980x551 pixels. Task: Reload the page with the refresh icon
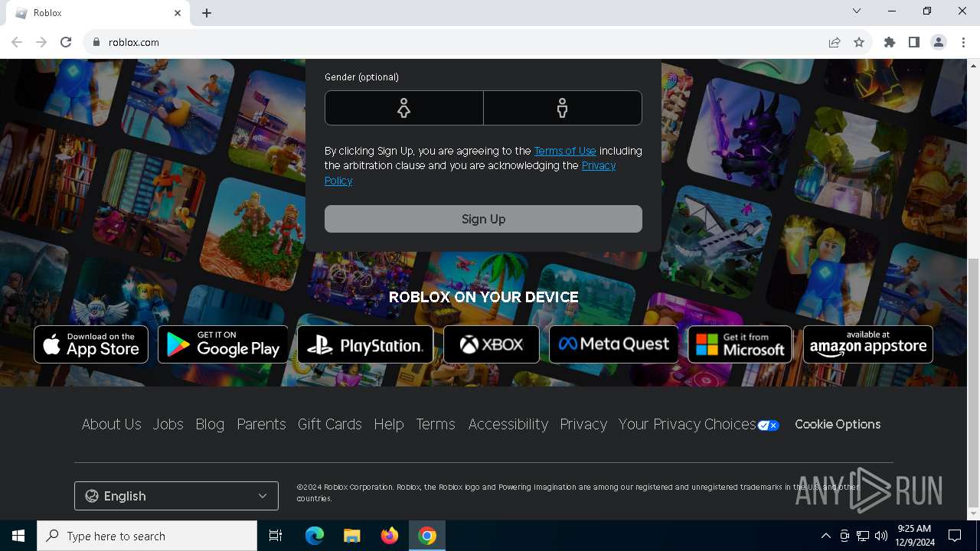pyautogui.click(x=66, y=42)
